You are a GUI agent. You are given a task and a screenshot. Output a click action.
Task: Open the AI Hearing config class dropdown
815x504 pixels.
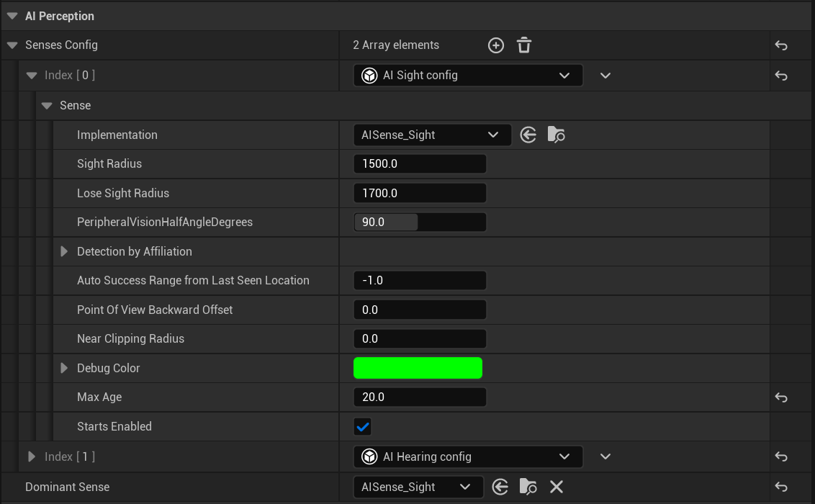click(x=468, y=457)
